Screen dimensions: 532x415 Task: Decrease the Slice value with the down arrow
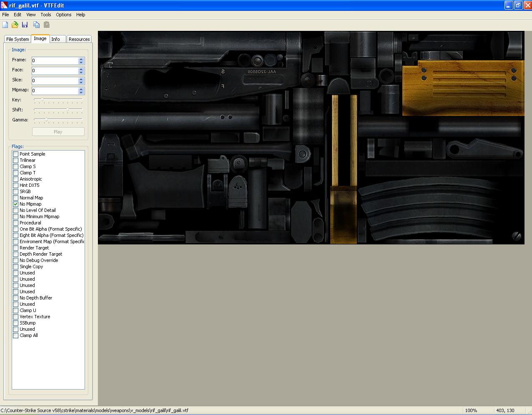coord(81,83)
